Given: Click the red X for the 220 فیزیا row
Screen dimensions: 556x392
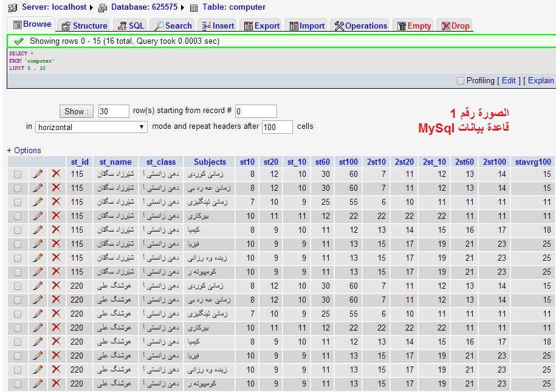Looking at the screenshot, I should 56,356.
